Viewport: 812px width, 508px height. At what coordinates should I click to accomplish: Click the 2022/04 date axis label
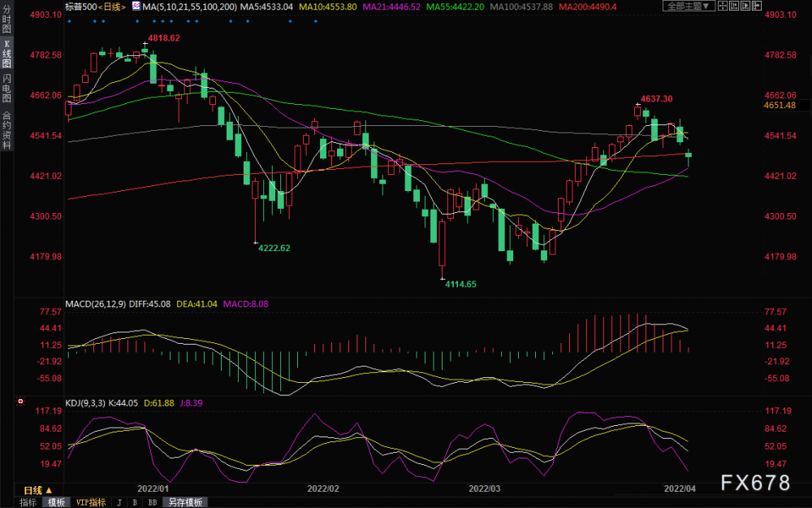tap(680, 488)
